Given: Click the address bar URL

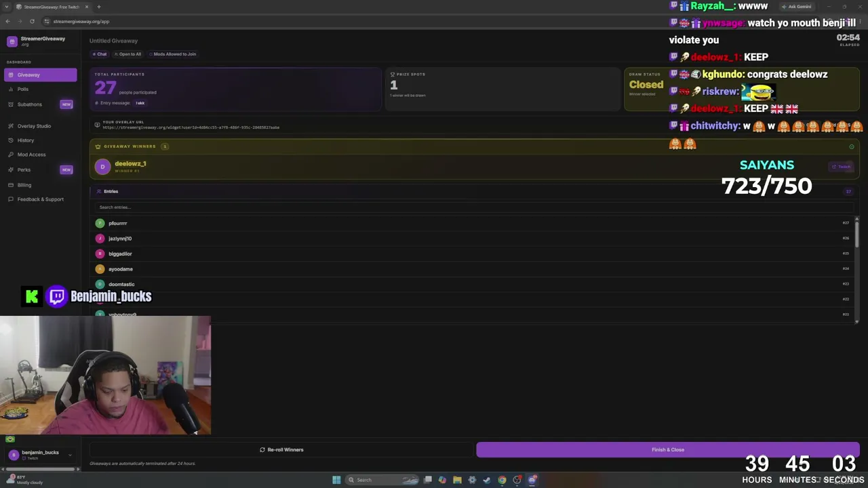Looking at the screenshot, I should click(x=81, y=21).
